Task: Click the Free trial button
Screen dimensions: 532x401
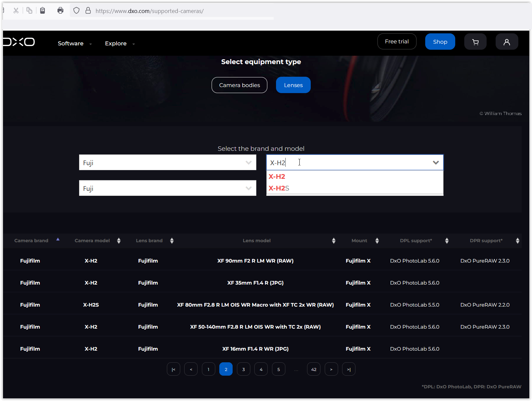Action: tap(397, 41)
